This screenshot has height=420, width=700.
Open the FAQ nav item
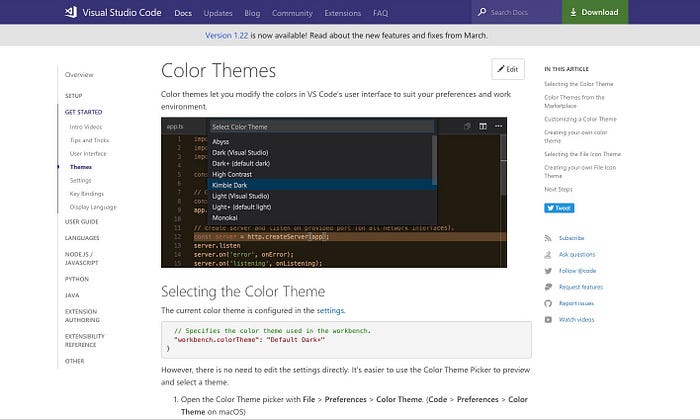(380, 13)
